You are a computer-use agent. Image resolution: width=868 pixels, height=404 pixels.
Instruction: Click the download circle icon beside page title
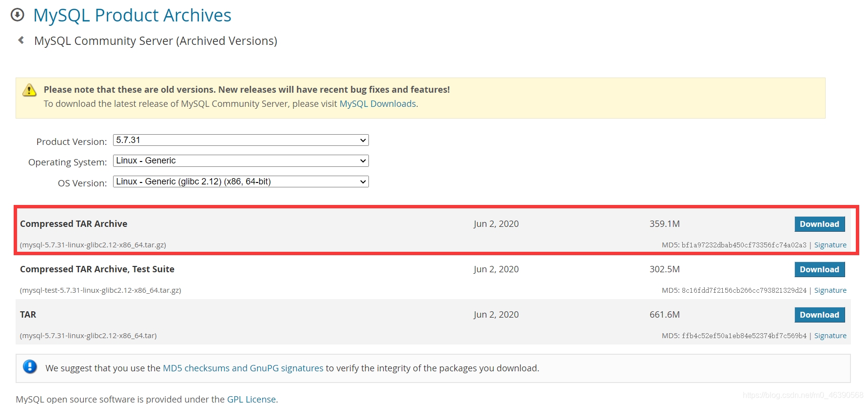(x=18, y=15)
